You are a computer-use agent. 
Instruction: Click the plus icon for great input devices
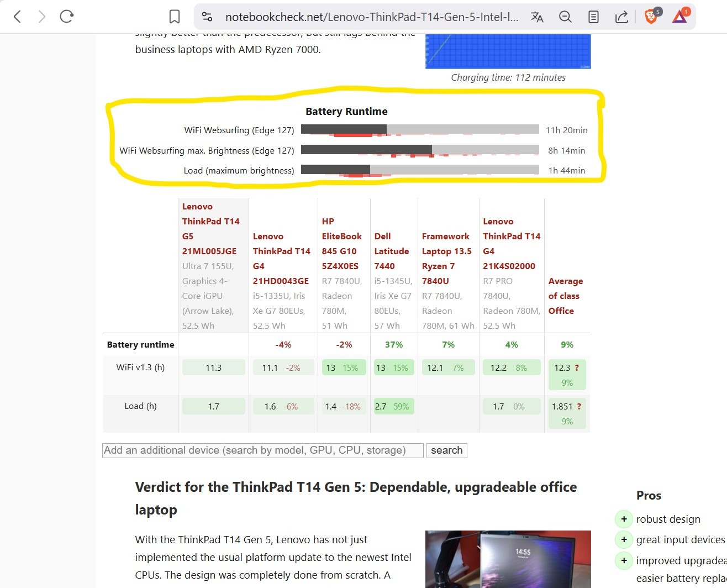tap(624, 539)
